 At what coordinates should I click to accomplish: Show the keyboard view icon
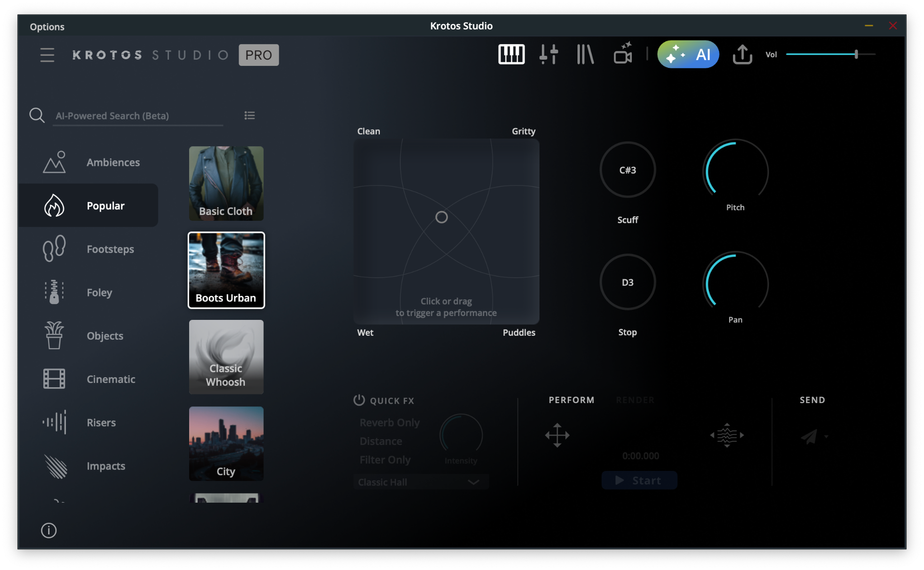pos(511,54)
